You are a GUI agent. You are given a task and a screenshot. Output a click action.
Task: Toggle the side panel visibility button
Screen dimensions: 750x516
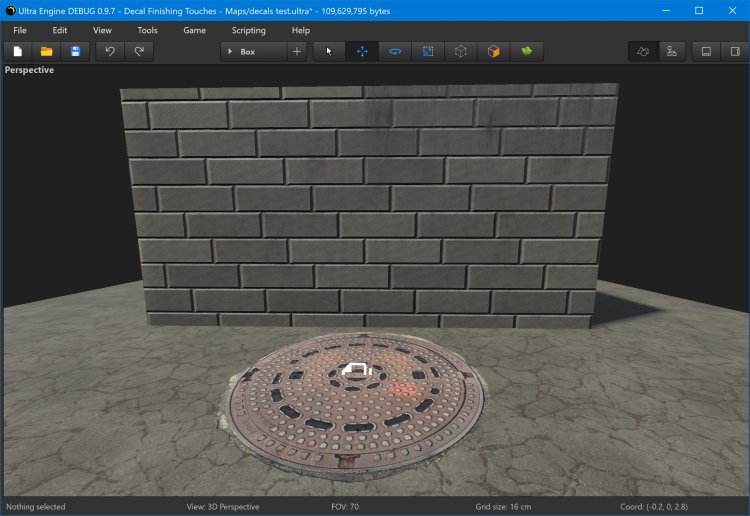(x=735, y=51)
